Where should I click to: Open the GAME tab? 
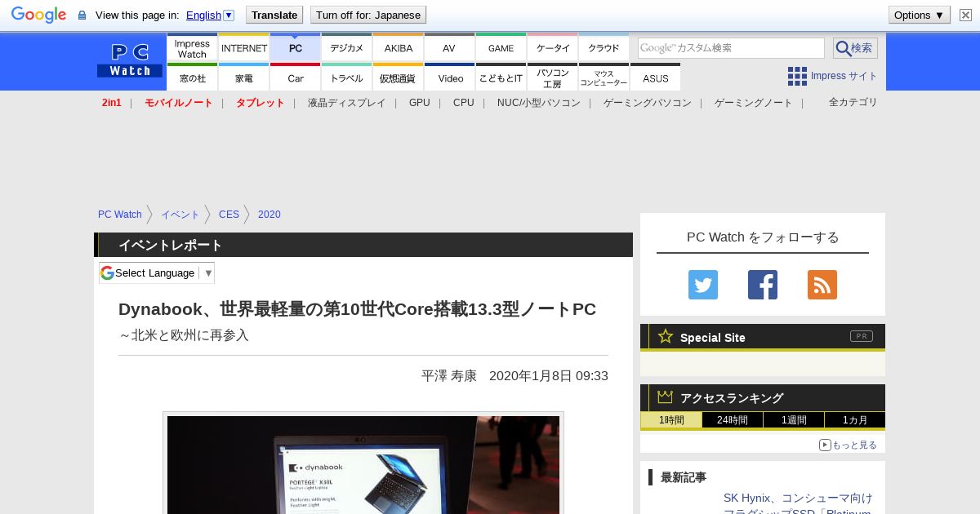pos(501,48)
